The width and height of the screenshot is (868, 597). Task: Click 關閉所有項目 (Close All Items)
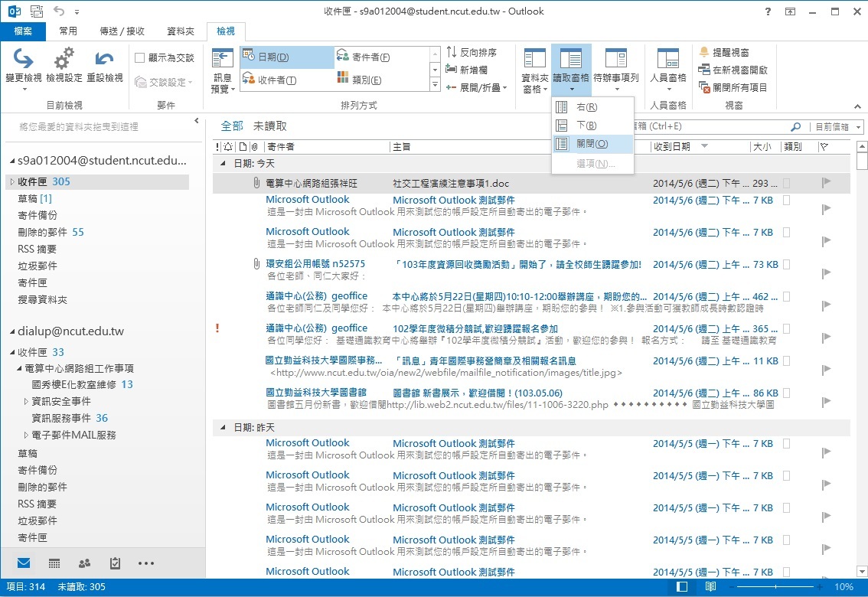click(x=733, y=87)
